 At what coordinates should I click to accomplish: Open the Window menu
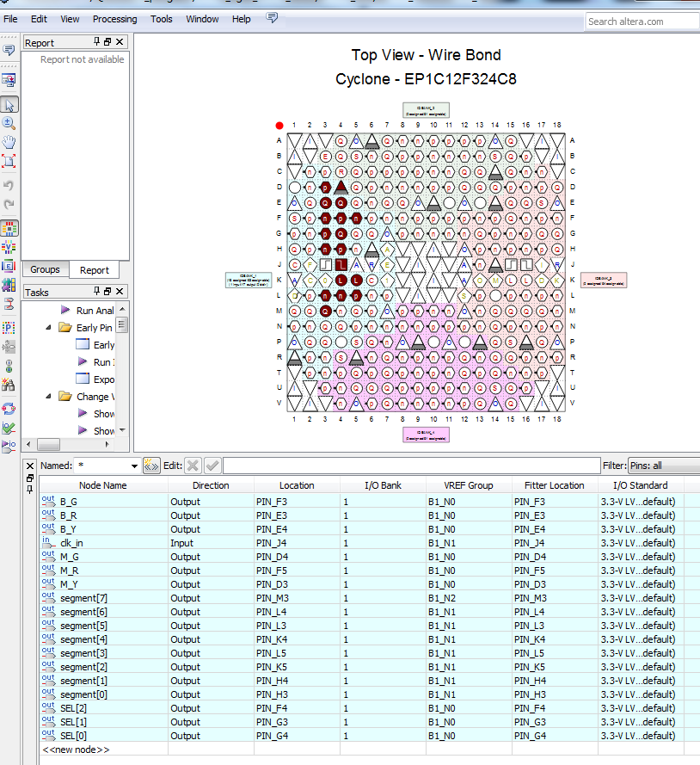202,19
